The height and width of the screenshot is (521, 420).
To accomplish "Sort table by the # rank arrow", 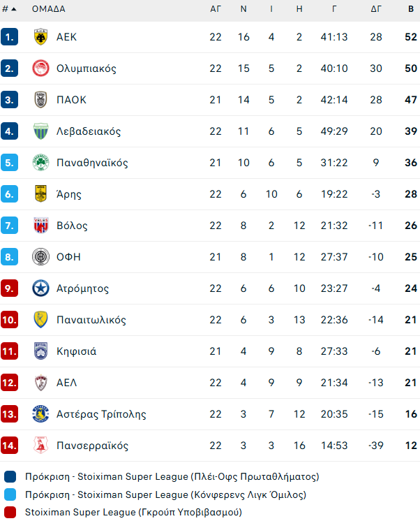I will pyautogui.click(x=15, y=9).
